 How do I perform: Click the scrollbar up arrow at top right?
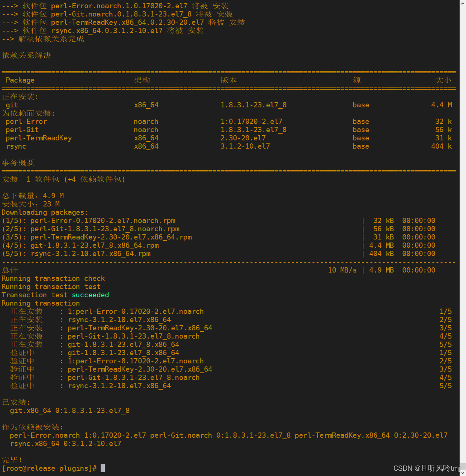[x=463, y=3]
